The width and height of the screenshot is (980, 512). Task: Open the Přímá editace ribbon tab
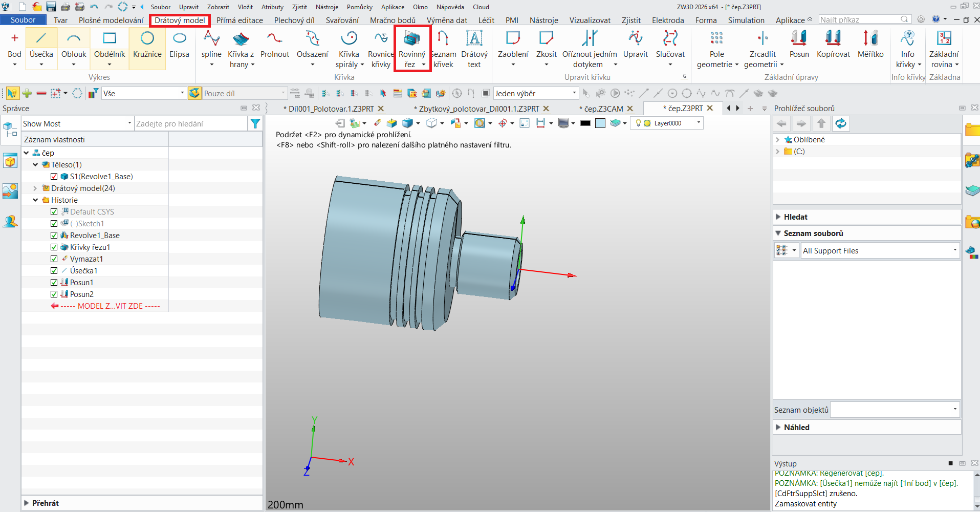pos(239,20)
